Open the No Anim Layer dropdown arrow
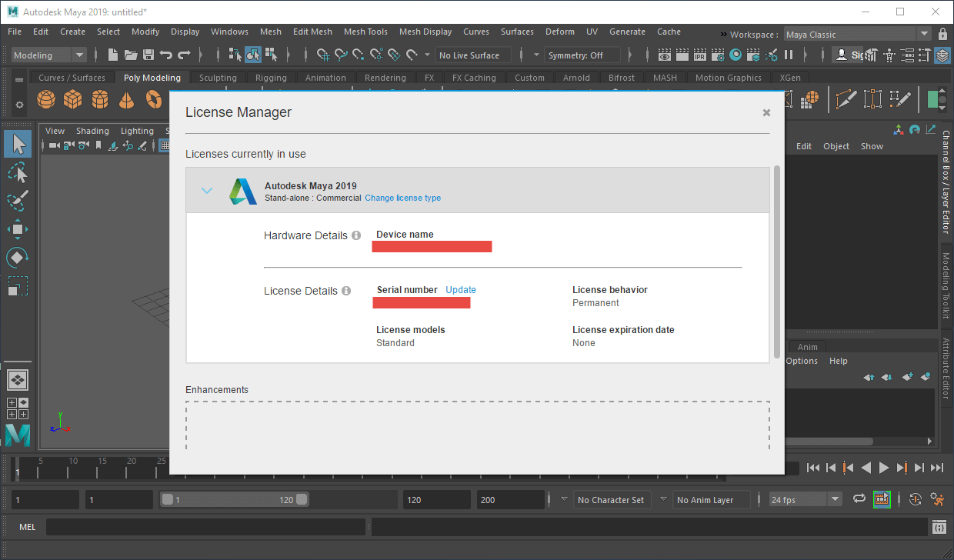The width and height of the screenshot is (954, 560). tap(663, 498)
